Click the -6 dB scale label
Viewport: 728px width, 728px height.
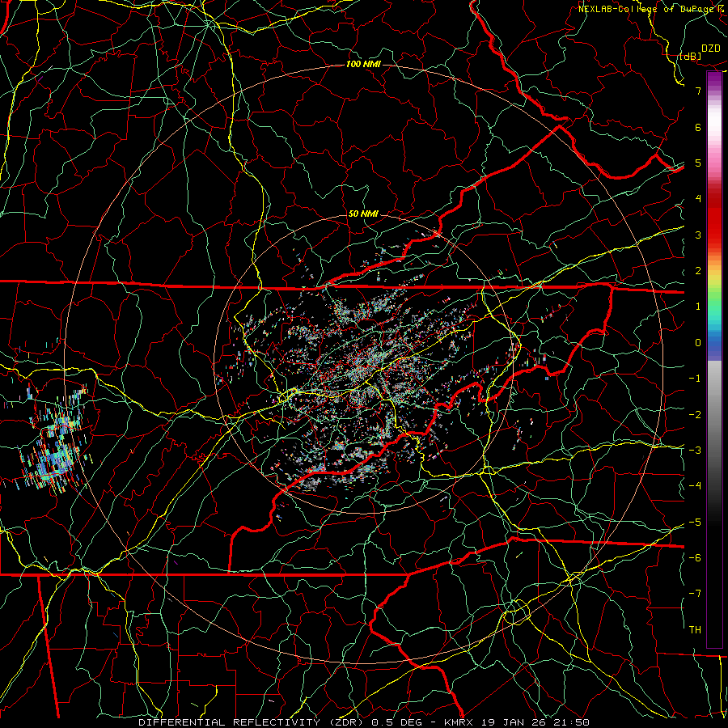695,558
